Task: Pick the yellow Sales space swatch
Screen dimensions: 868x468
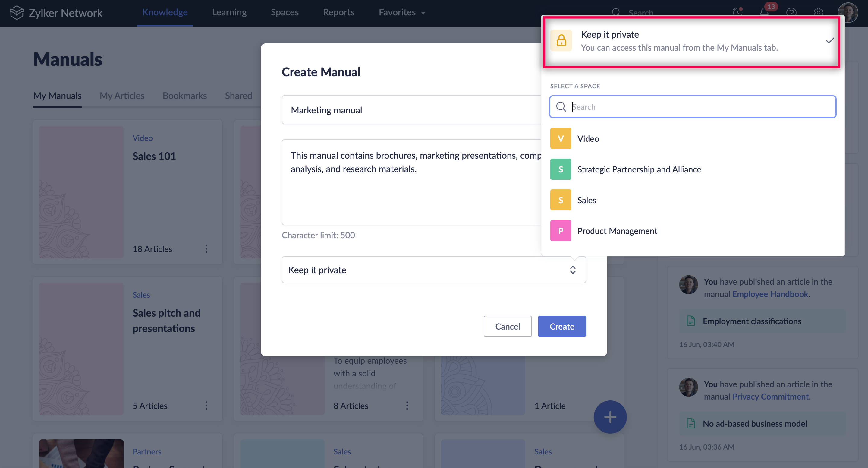Action: [561, 200]
